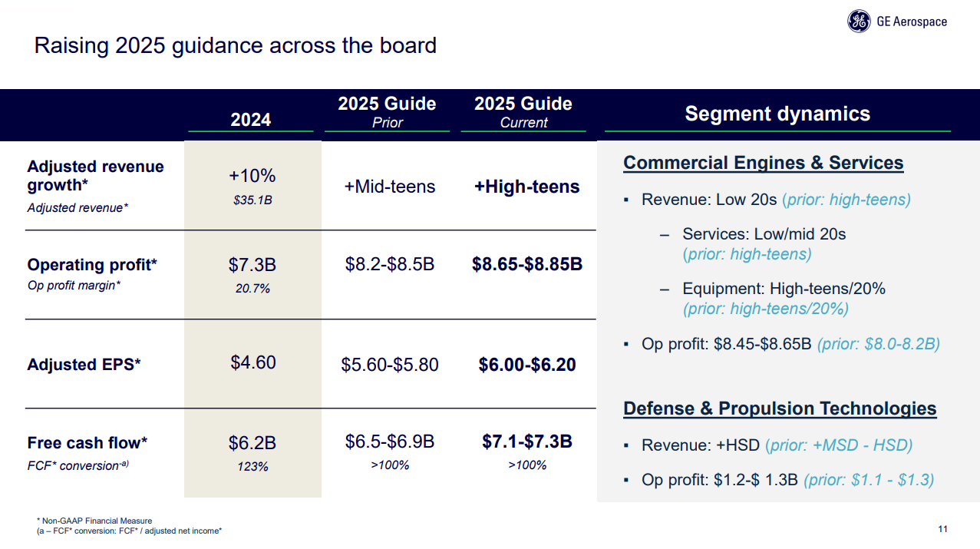The width and height of the screenshot is (980, 549).
Task: Open the Defense & Propulsion Technologies heading
Action: click(780, 408)
